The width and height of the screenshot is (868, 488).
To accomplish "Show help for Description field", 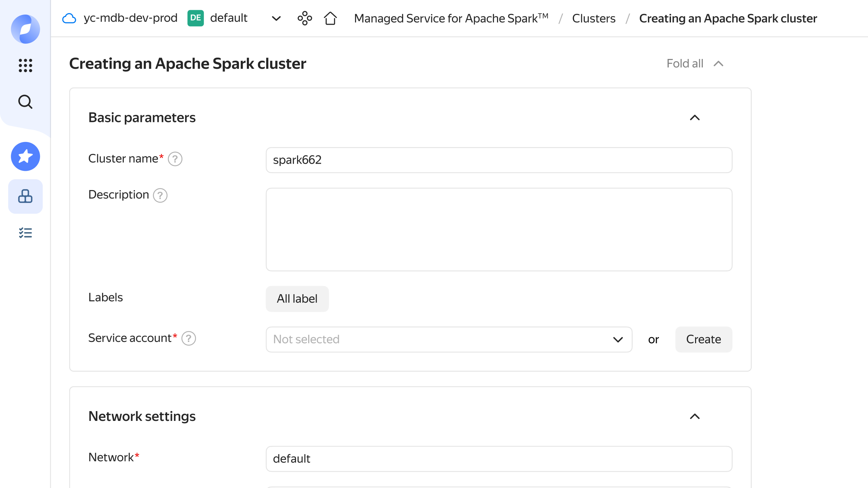I will point(160,195).
